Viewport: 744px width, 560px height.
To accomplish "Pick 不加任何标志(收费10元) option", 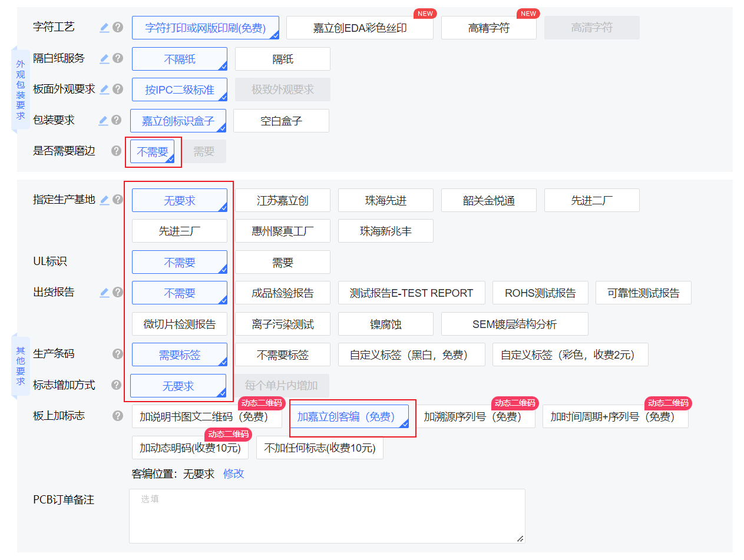I will 319,448.
